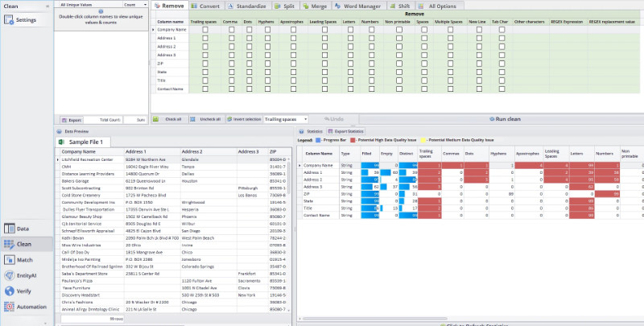The image size is (644, 326).
Task: Click the Check all button
Action: click(167, 119)
